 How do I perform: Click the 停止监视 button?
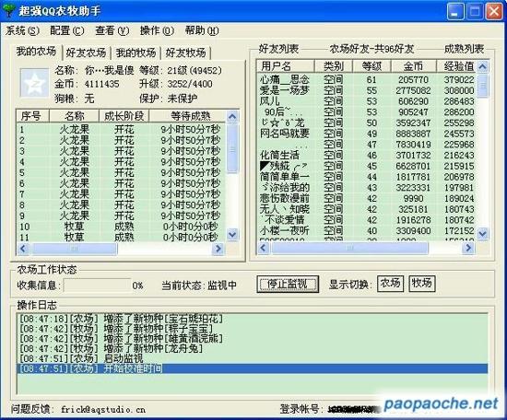[288, 285]
